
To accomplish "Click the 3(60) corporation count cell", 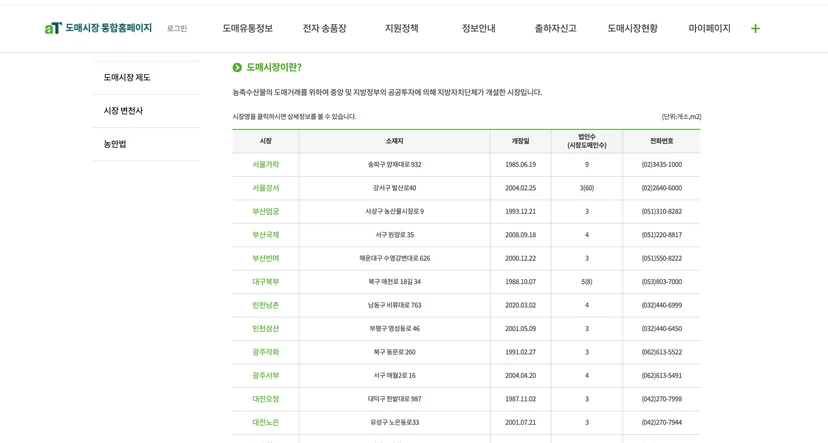I will pyautogui.click(x=587, y=188).
